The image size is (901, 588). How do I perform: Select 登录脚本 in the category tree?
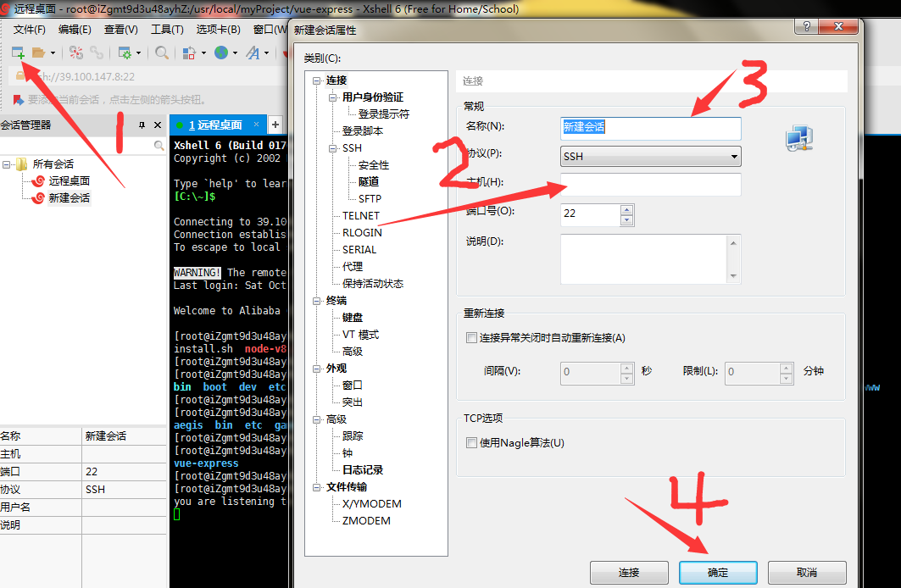[363, 131]
